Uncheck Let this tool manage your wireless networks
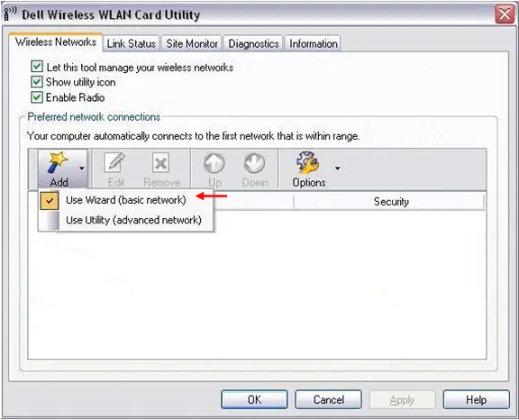 tap(37, 67)
